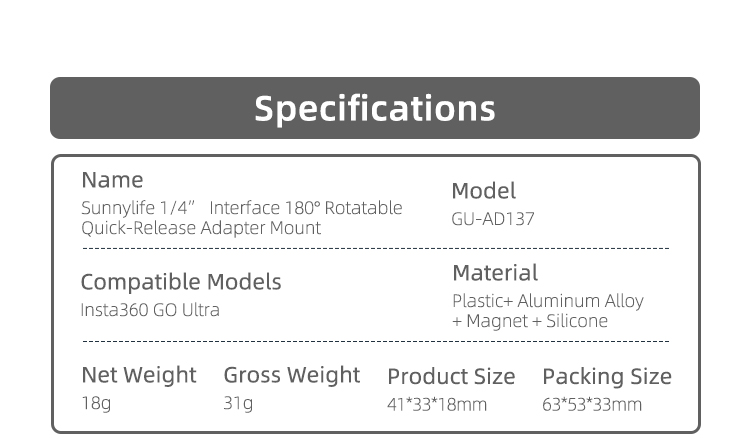The width and height of the screenshot is (750, 439).
Task: Click the 'Quick-Release Adapter Mount' text line
Action: click(x=201, y=228)
